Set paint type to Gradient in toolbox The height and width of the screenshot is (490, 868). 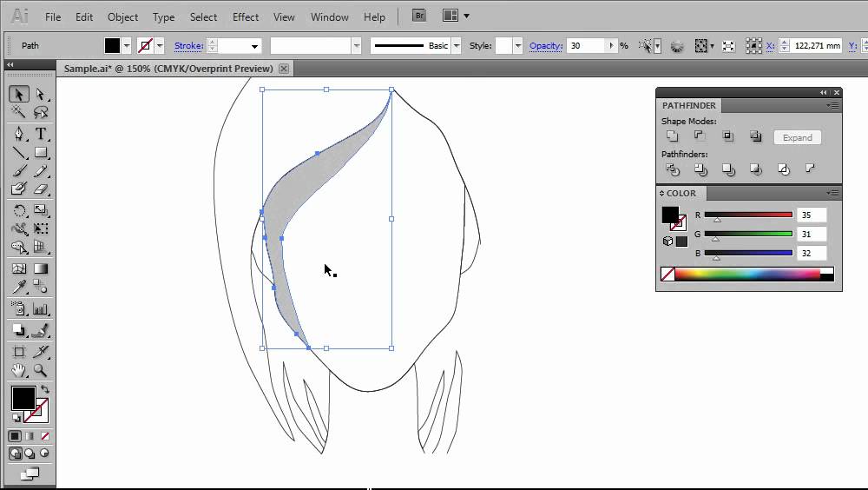tap(30, 436)
